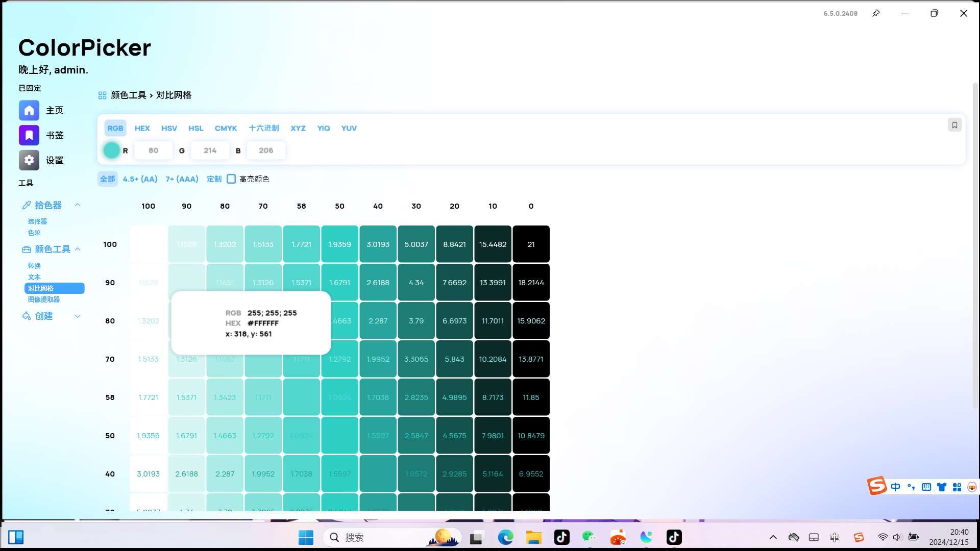
Task: Click the Wi-Fi network tray icon
Action: click(x=883, y=537)
